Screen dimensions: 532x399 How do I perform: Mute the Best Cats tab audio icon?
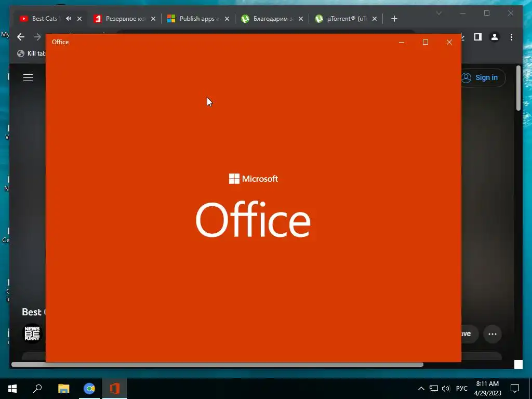click(68, 19)
